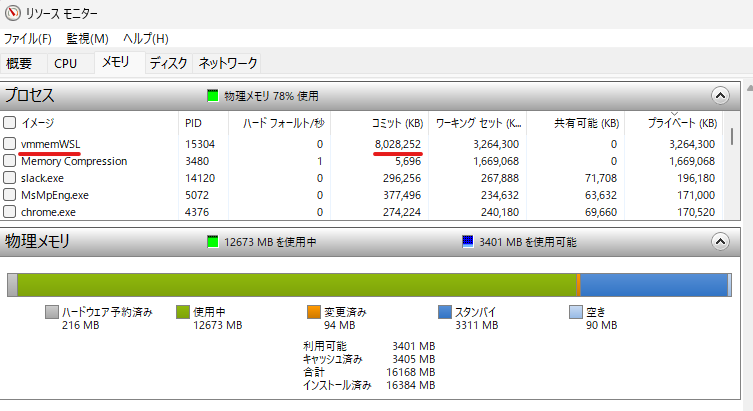Screen dimensions: 753x411
Task: Select the slack.exe process name
Action: coord(42,178)
